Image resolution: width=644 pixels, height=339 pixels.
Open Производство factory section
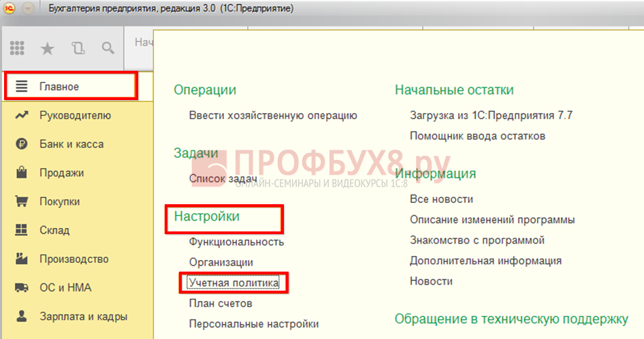tap(74, 259)
